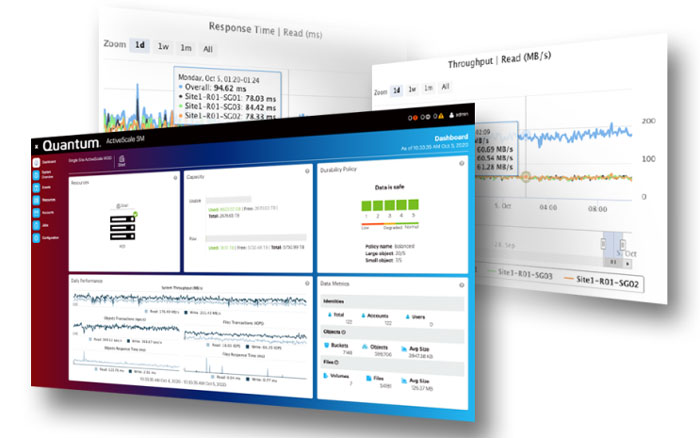
Task: Click the server rack icon in Resources card
Action: click(x=122, y=228)
